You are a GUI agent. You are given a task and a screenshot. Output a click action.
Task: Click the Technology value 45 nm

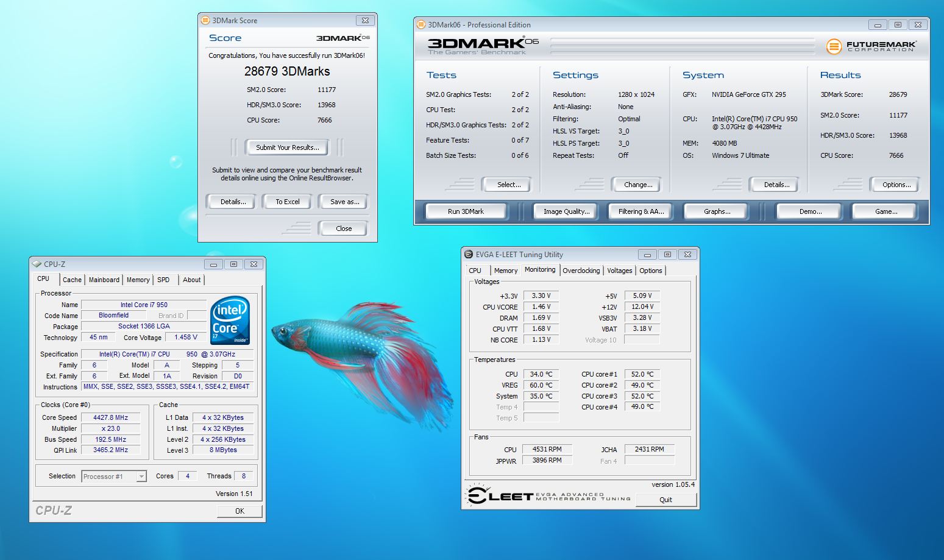pyautogui.click(x=98, y=337)
